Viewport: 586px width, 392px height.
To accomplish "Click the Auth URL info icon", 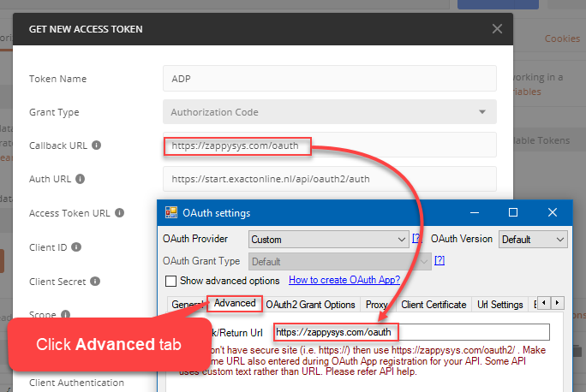I will point(80,180).
